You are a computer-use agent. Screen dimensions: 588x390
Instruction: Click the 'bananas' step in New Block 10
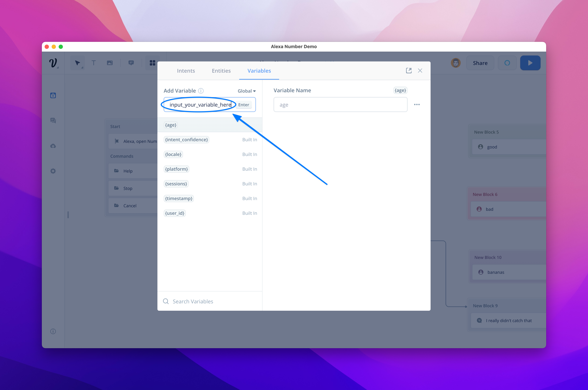509,272
